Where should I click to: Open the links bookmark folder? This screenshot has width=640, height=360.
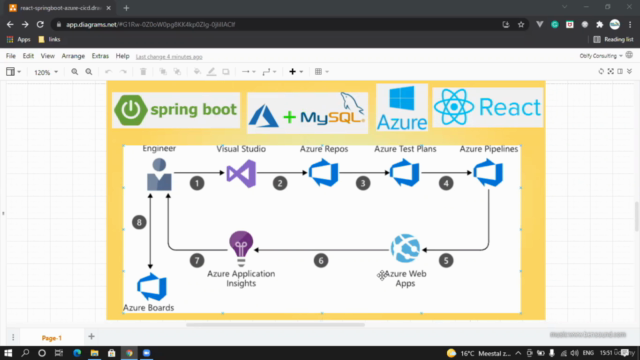(49, 40)
